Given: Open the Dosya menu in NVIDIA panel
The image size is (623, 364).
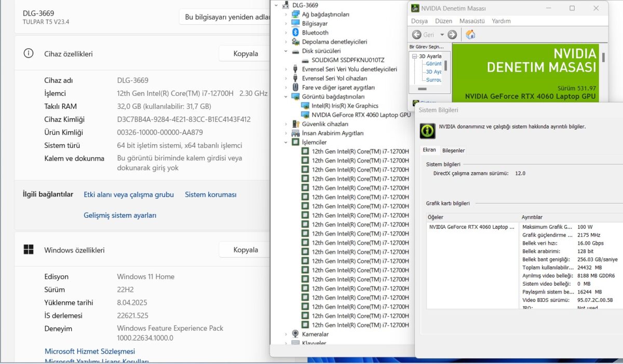Looking at the screenshot, I should [419, 21].
